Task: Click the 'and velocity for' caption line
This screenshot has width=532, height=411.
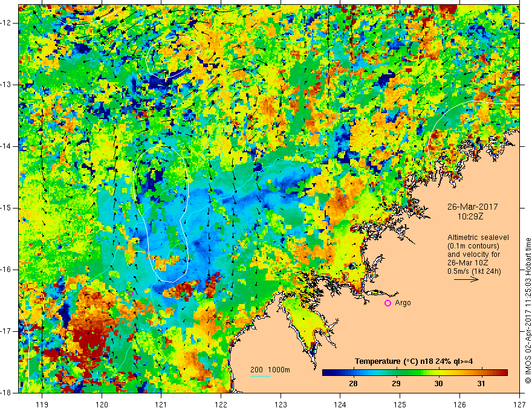Action: tap(473, 254)
